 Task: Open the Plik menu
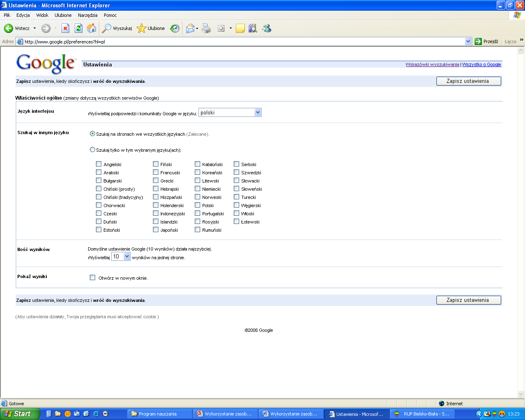click(x=7, y=15)
